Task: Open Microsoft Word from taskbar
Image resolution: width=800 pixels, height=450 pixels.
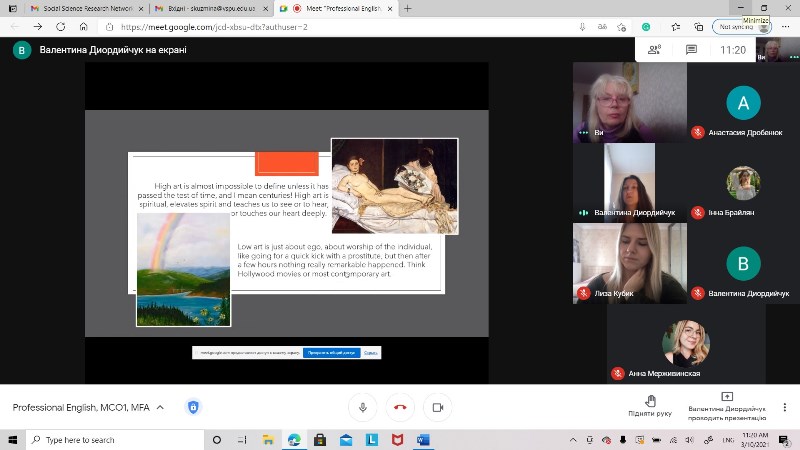Action: (x=423, y=440)
